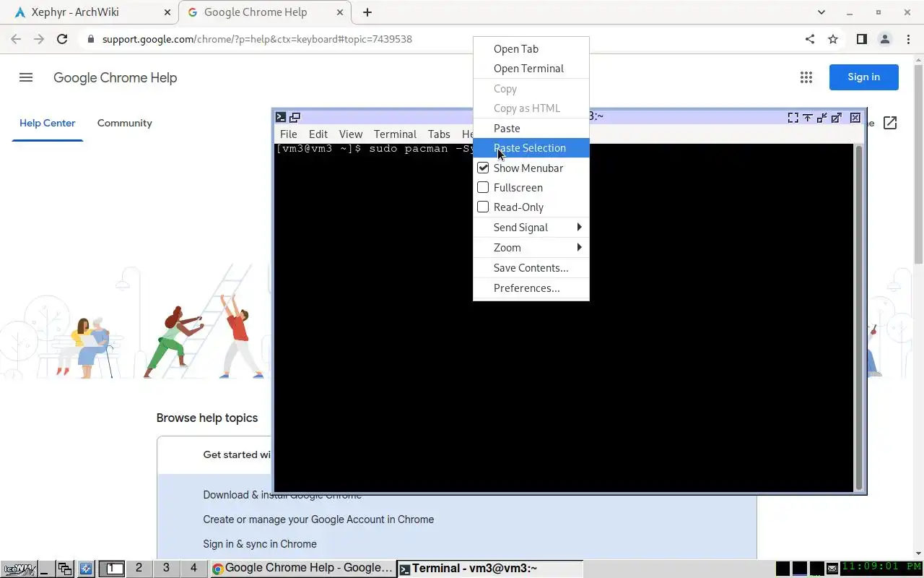This screenshot has width=924, height=578.
Task: Reload the Chrome page
Action: (62, 39)
